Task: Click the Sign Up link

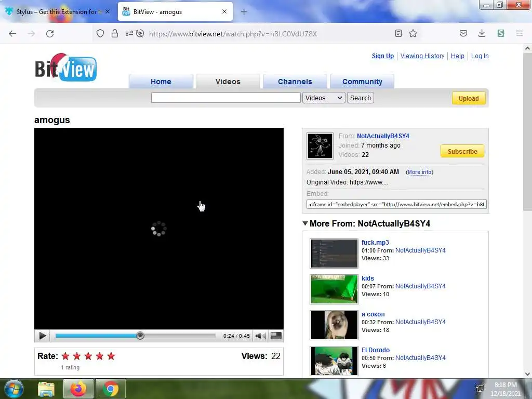Action: pyautogui.click(x=383, y=56)
